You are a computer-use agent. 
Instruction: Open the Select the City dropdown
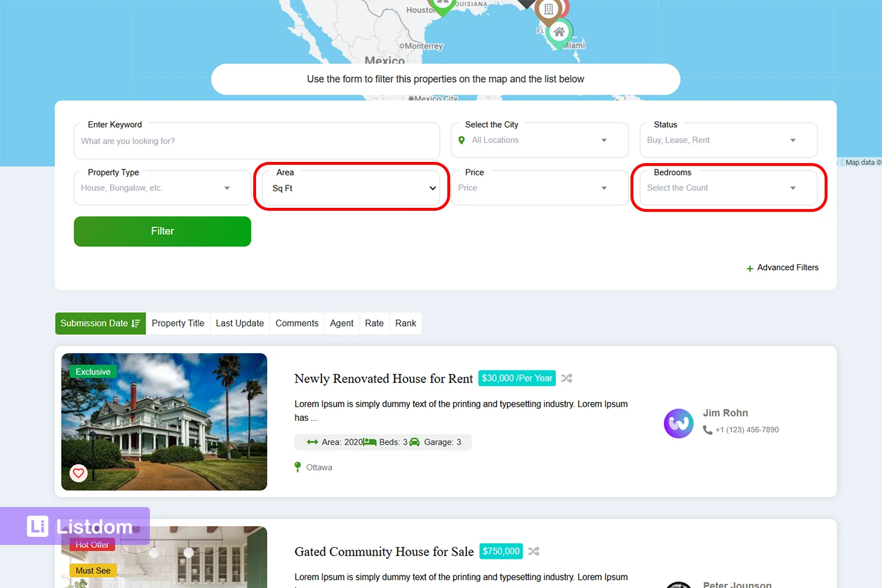[539, 141]
